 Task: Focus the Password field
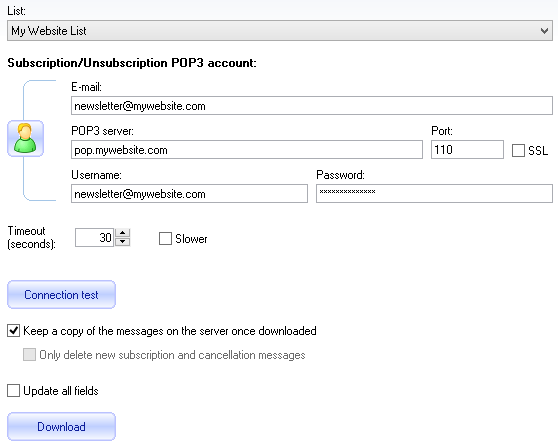(x=434, y=194)
